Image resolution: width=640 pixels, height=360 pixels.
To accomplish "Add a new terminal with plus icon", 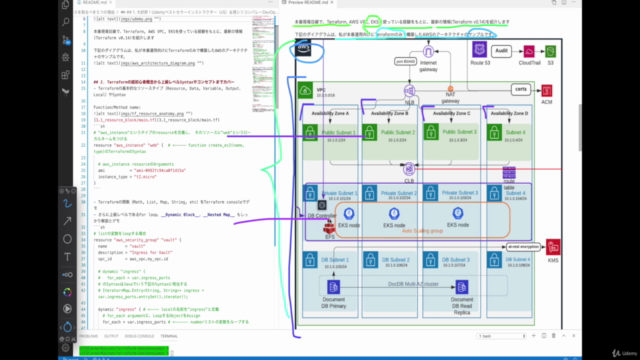I will tap(533, 336).
